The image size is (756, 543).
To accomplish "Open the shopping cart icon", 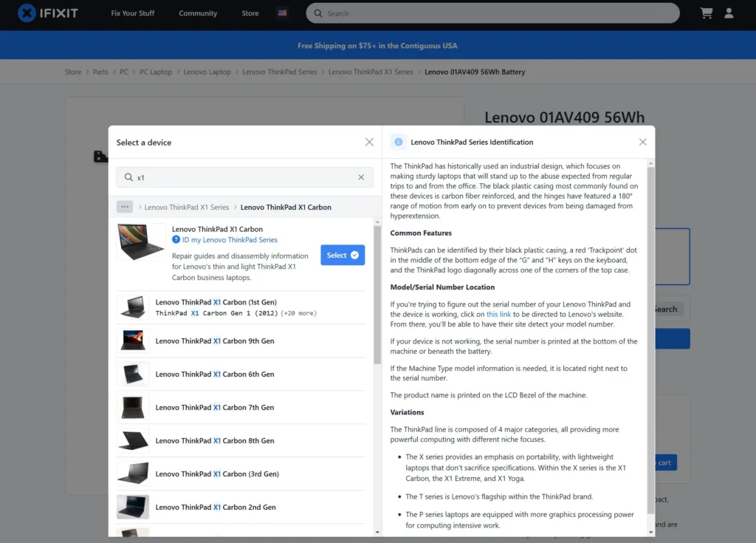I will 707,13.
